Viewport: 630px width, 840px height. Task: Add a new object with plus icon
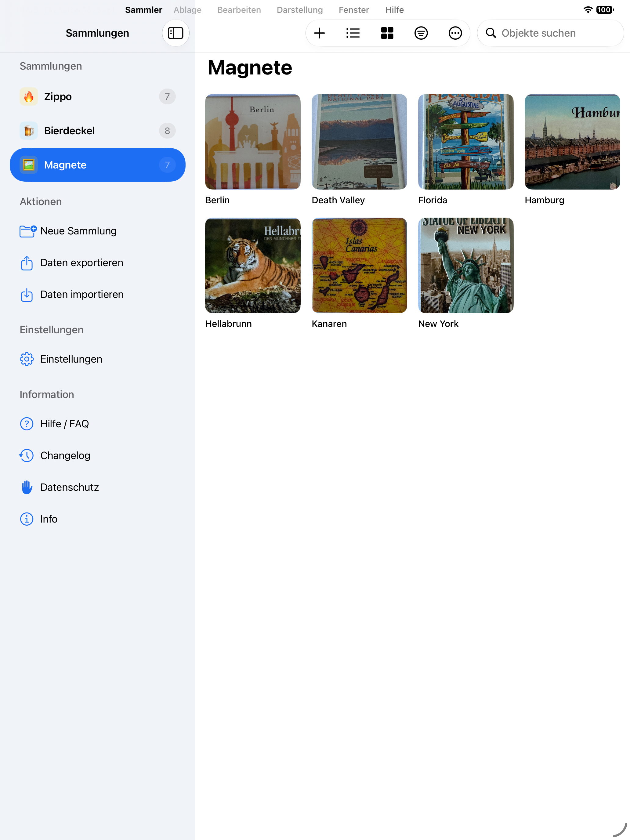coord(319,33)
